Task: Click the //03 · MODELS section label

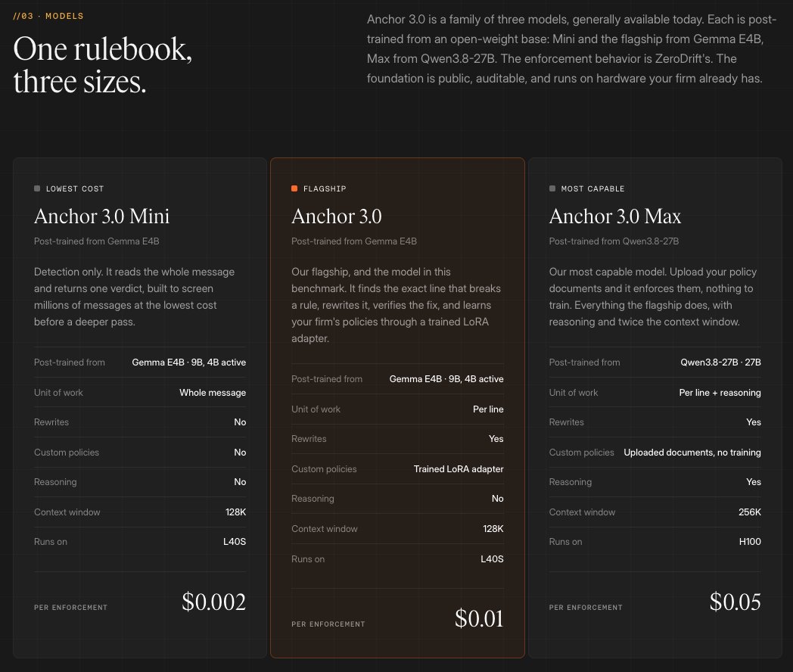Action: 48,16
